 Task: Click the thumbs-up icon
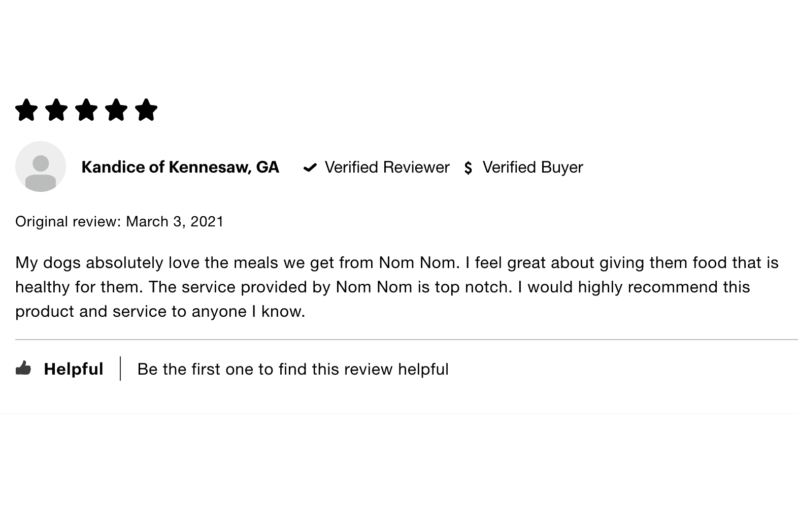click(x=23, y=368)
